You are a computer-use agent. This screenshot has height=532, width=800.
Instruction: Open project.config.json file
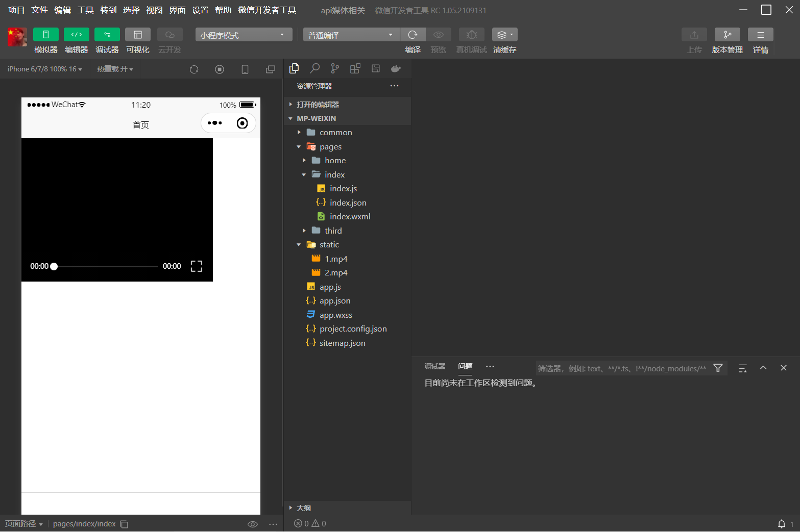(347, 328)
